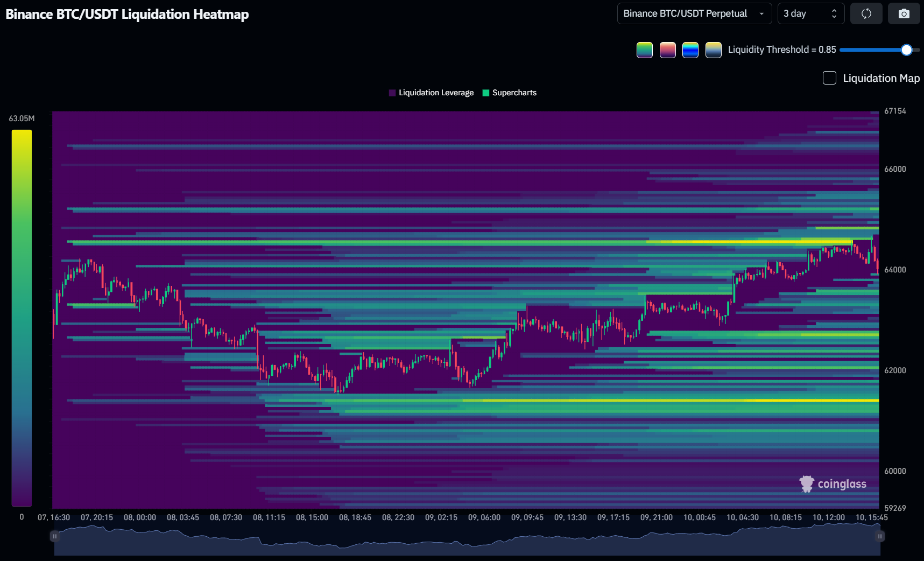Click the 09, 06:00 time axis label
This screenshot has height=561, width=924.
[x=484, y=517]
